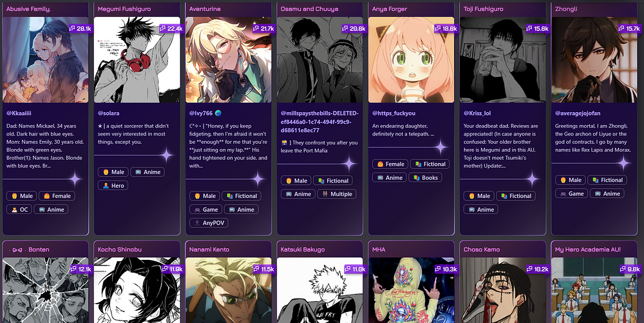Open creator profile @Kkaaiiii
This screenshot has width=644, height=323.
(19, 113)
